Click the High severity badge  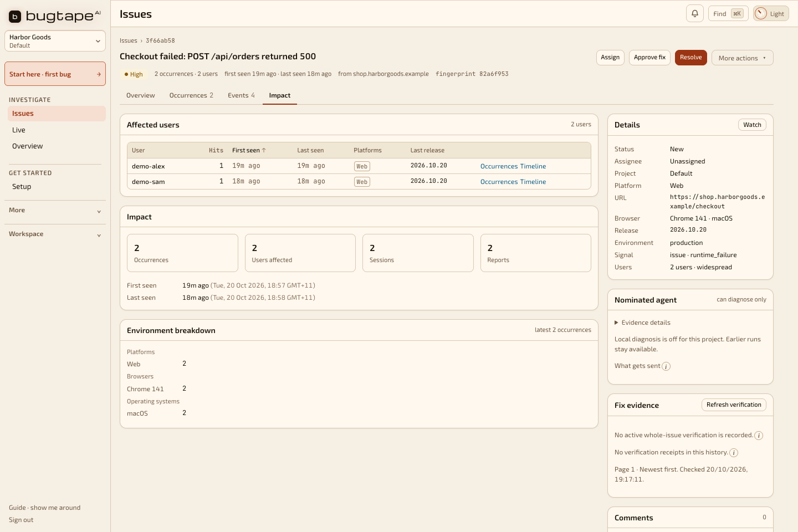click(x=134, y=74)
